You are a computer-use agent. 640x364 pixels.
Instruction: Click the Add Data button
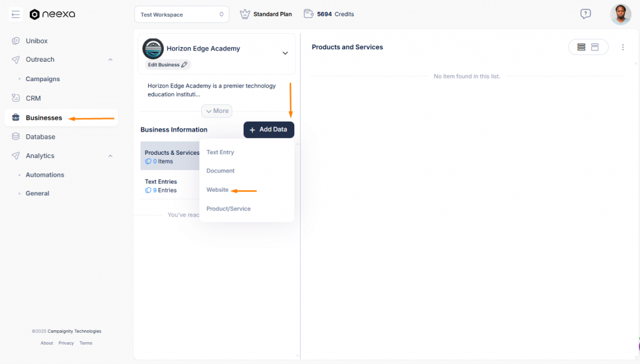[x=268, y=130]
